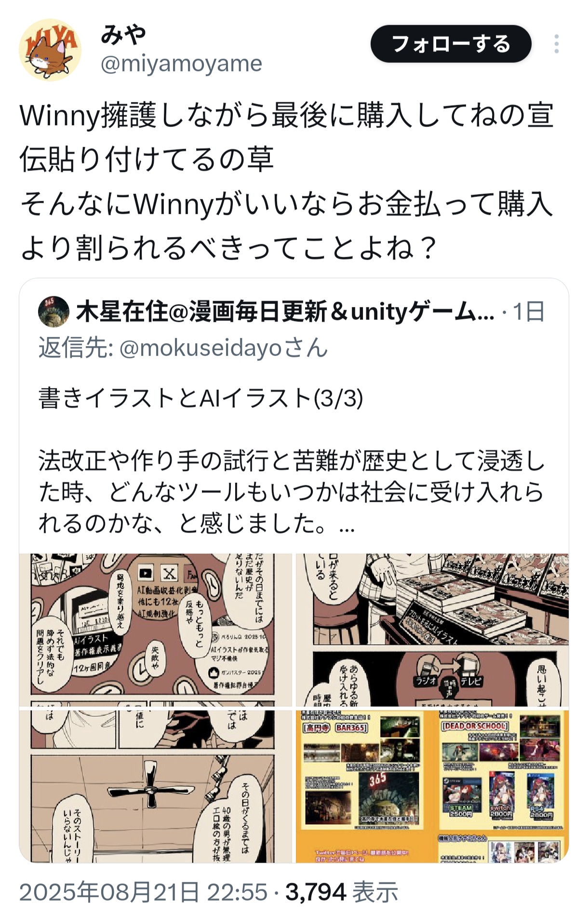Open the @miyamoyame handle
588x916 pixels.
pyautogui.click(x=181, y=63)
